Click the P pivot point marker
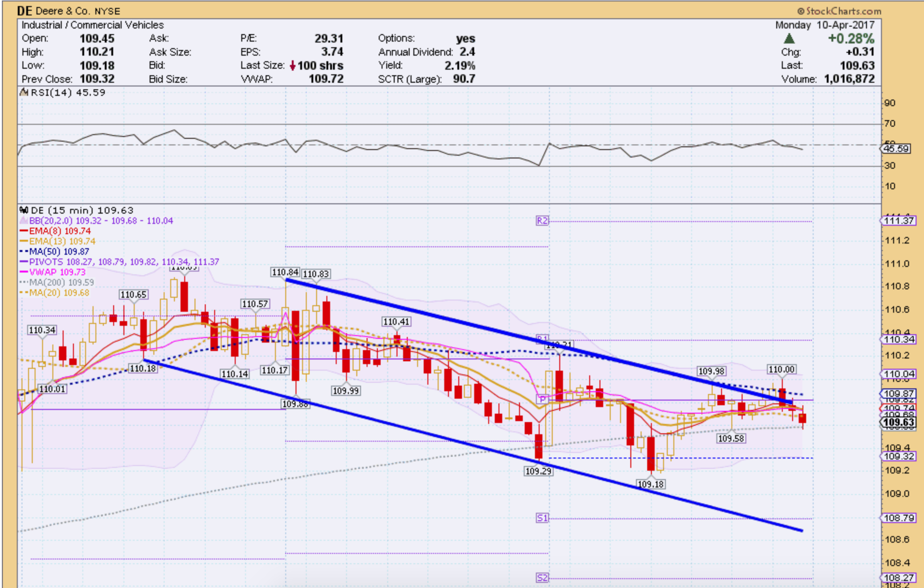Viewport: 924px width, 588px height. (542, 399)
